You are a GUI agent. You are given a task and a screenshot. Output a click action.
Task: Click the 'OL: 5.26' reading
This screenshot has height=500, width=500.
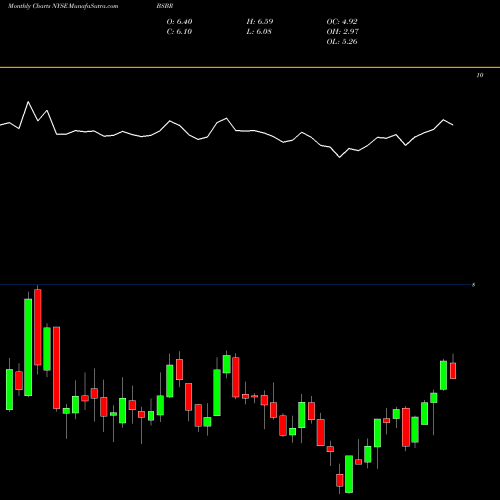coord(342,42)
